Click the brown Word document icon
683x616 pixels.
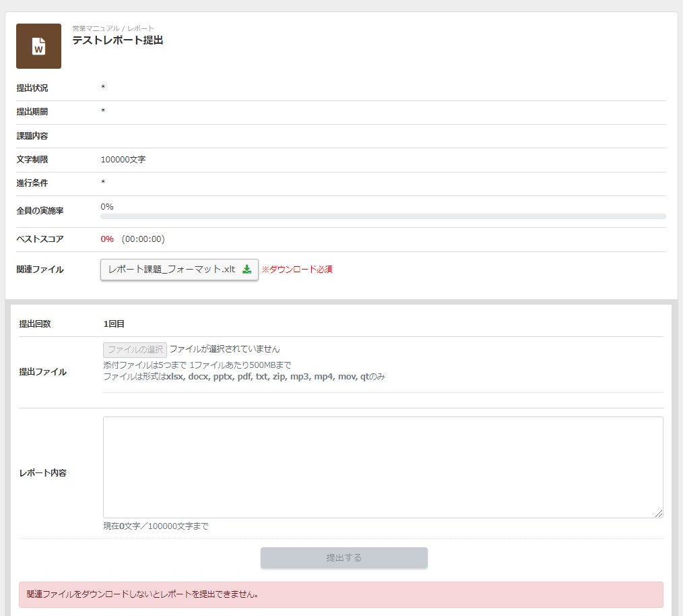click(x=39, y=46)
